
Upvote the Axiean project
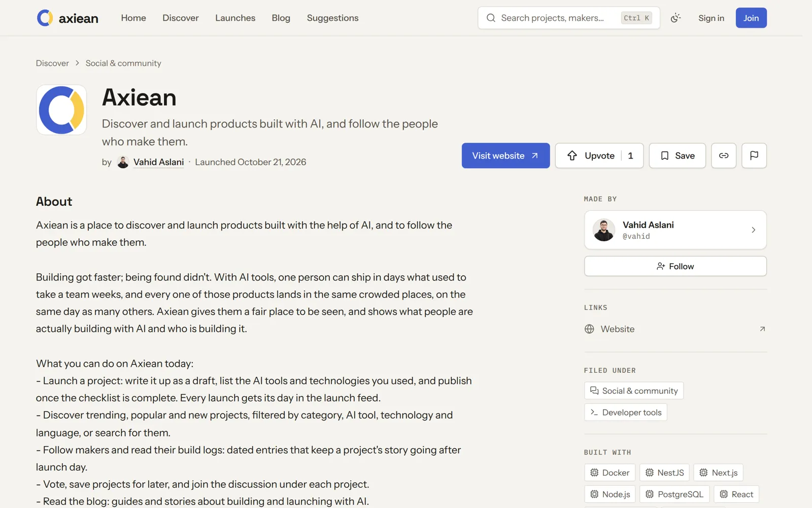[x=599, y=155]
